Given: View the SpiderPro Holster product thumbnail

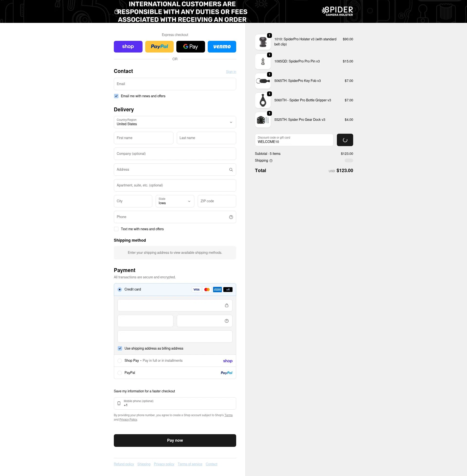Looking at the screenshot, I should point(263,42).
